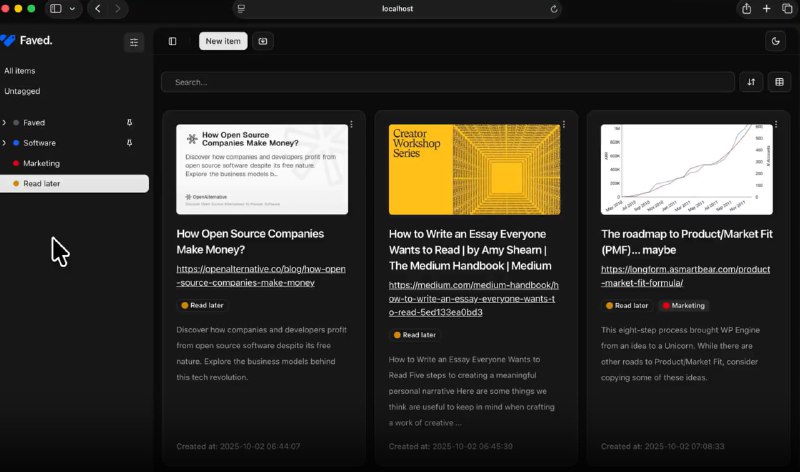Image resolution: width=800 pixels, height=472 pixels.
Task: Click the red Marketing tag badge on card
Action: (x=683, y=305)
